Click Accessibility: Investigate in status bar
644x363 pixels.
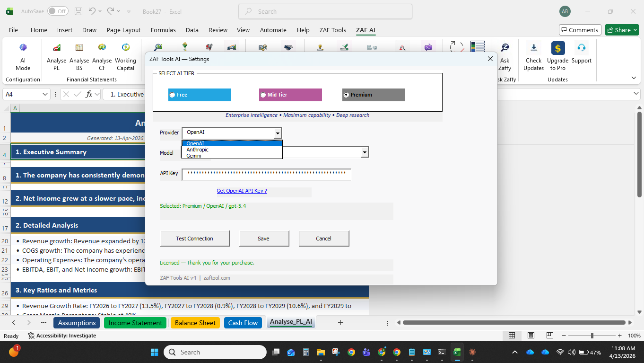(x=62, y=336)
